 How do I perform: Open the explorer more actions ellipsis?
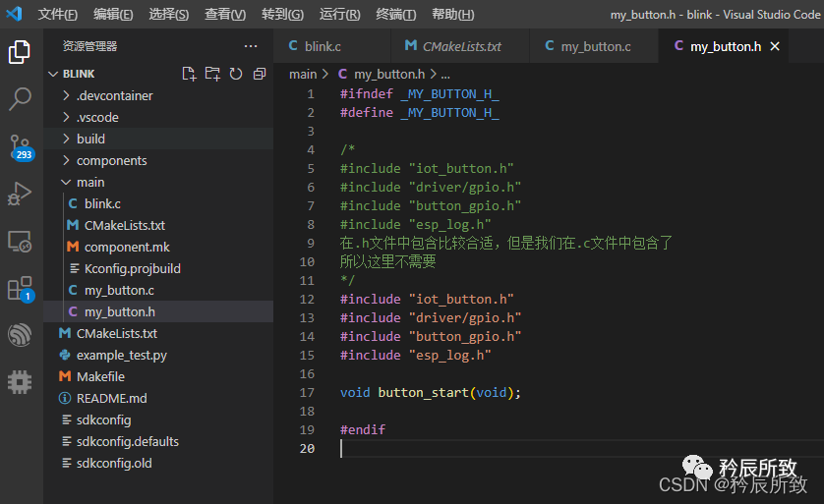(251, 45)
